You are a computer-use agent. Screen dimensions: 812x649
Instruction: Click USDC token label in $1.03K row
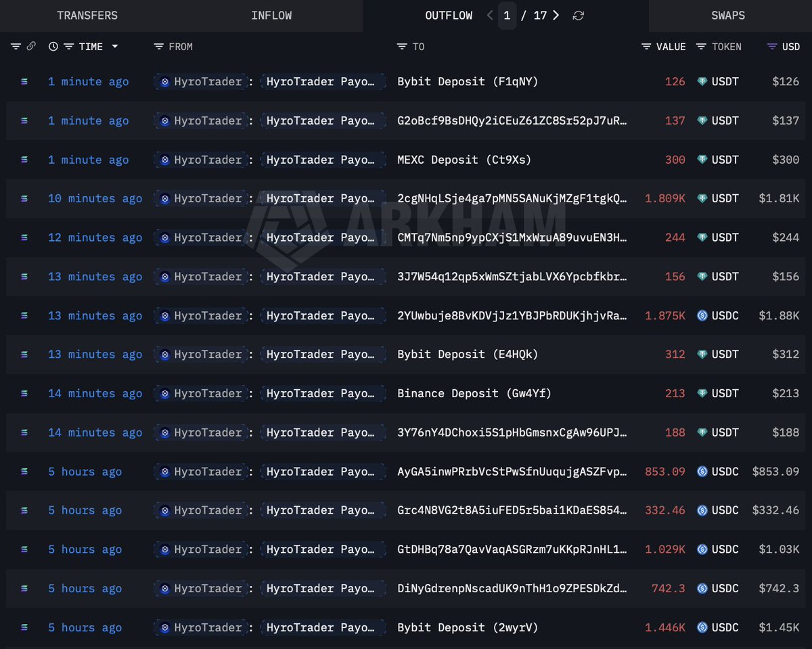(x=725, y=550)
